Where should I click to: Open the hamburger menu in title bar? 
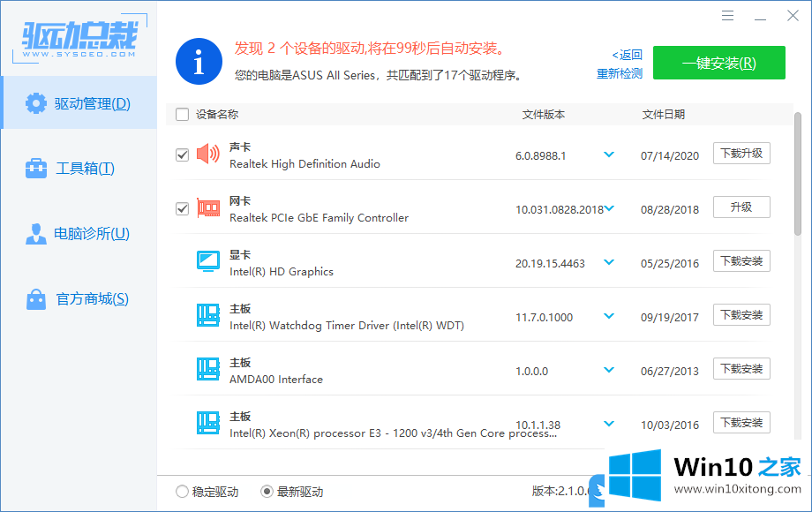[727, 16]
